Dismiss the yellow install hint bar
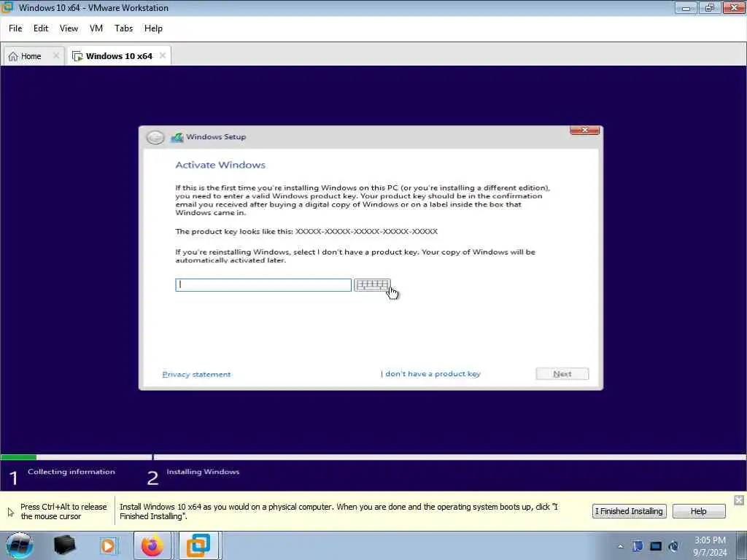 (x=739, y=499)
